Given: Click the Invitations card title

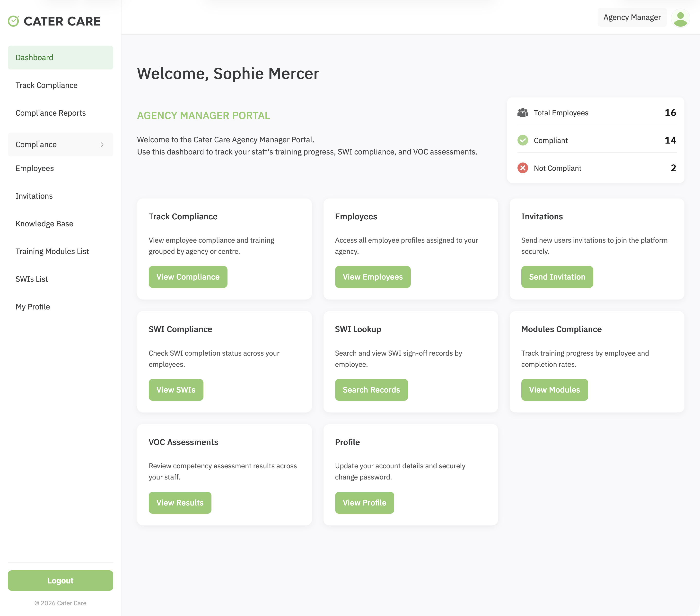Looking at the screenshot, I should pyautogui.click(x=542, y=217).
